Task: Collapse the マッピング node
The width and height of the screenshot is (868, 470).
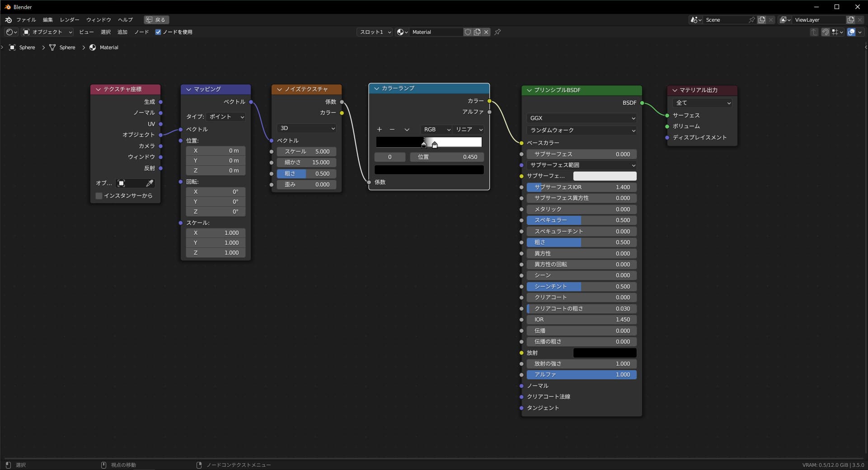Action: tap(188, 89)
